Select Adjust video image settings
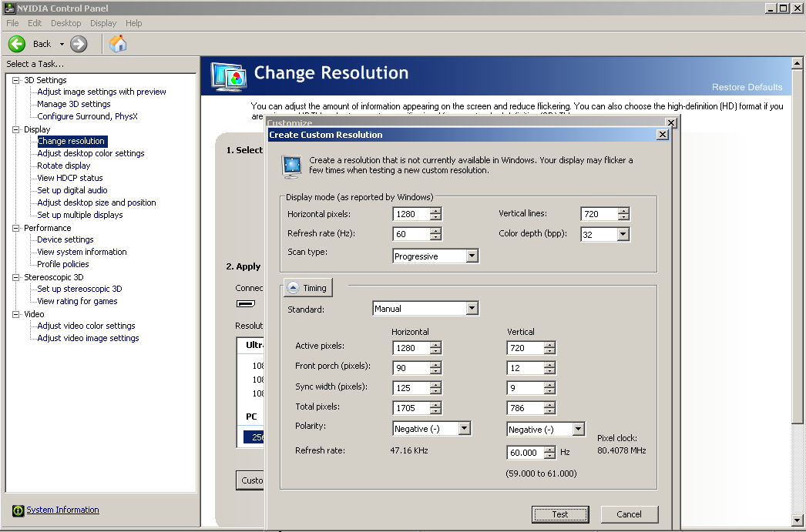This screenshot has width=806, height=532. [x=88, y=339]
